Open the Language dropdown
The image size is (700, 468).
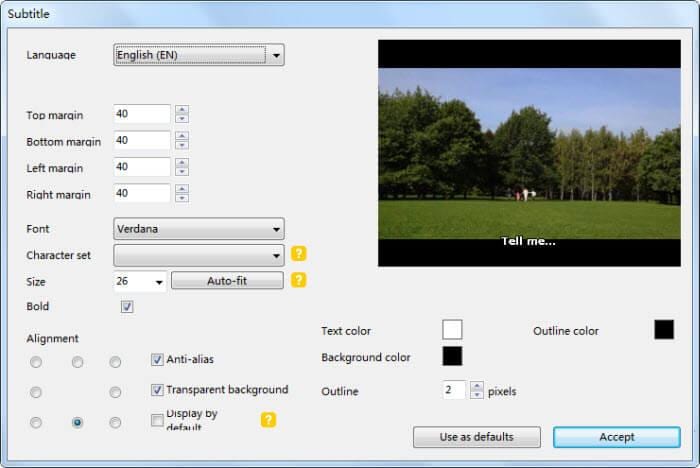pyautogui.click(x=199, y=55)
